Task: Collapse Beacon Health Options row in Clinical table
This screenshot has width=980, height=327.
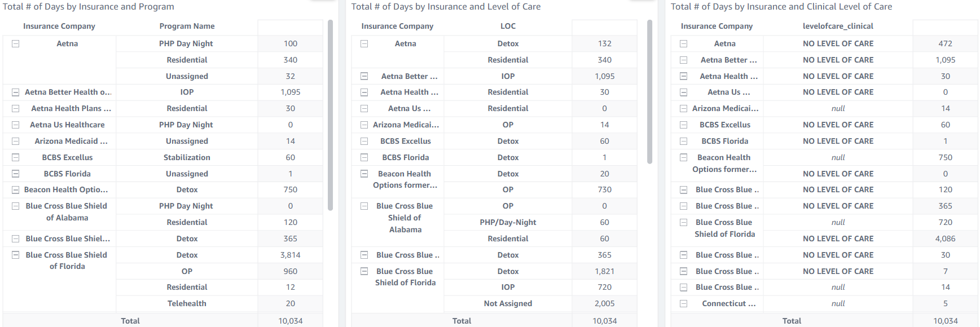Action: 684,157
